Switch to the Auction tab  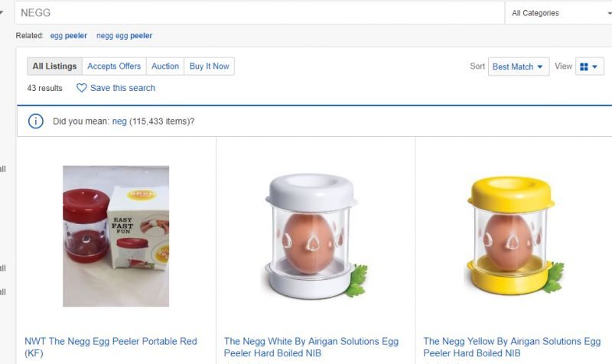[165, 67]
